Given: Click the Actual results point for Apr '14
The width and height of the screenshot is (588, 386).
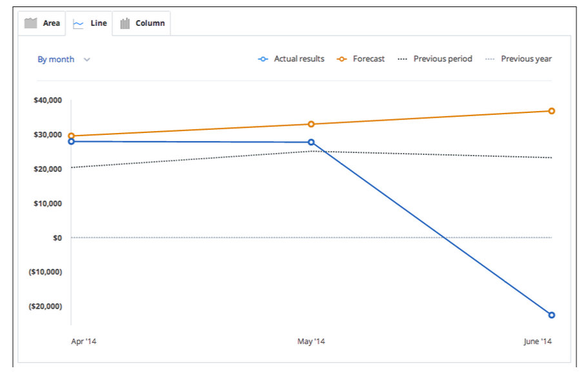Looking at the screenshot, I should pyautogui.click(x=71, y=142).
